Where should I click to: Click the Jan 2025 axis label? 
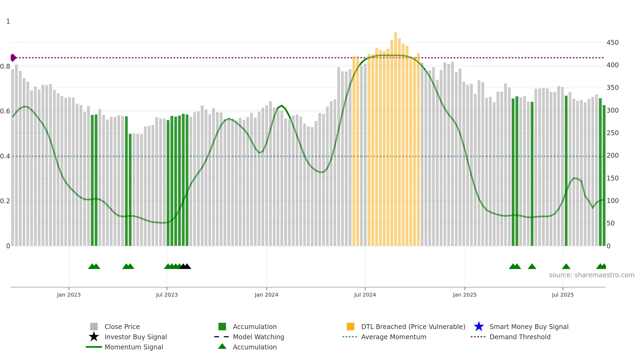[465, 295]
